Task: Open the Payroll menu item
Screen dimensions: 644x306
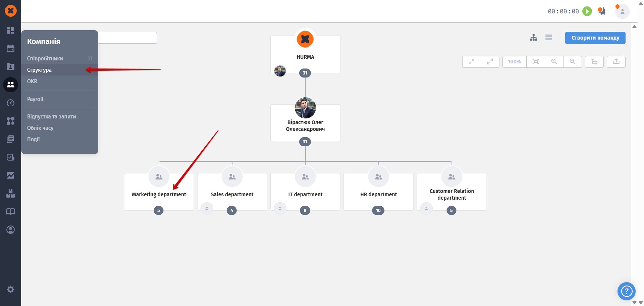Action: click(35, 99)
